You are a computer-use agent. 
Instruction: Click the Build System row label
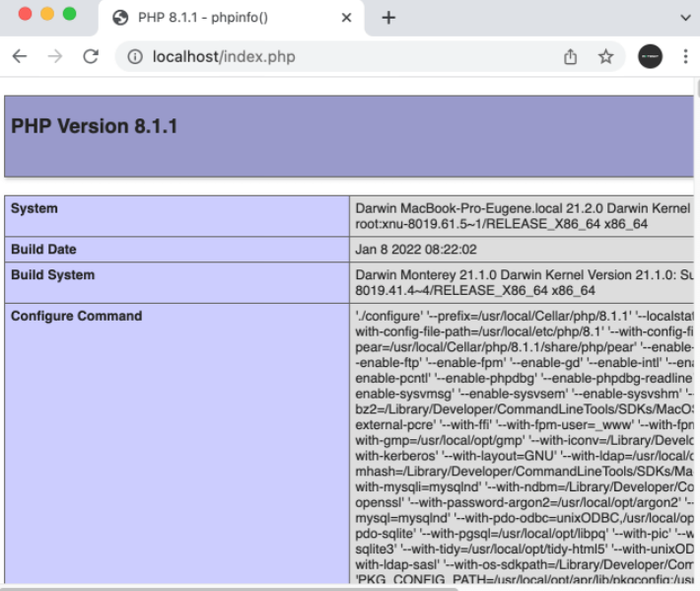(x=52, y=274)
